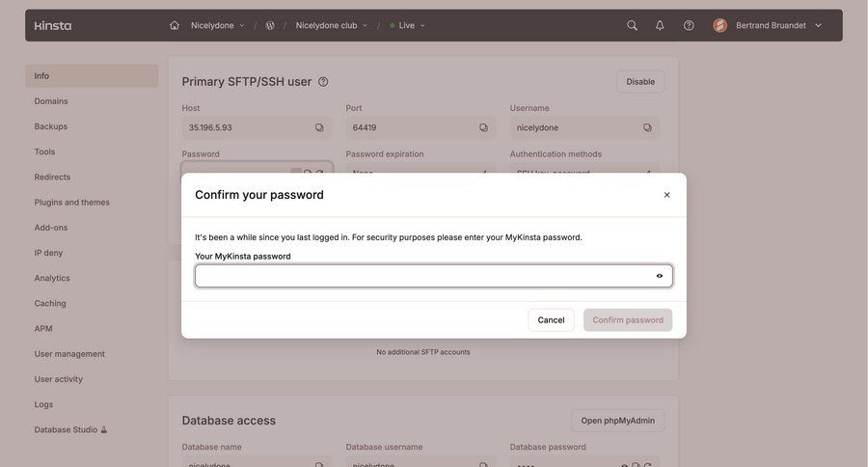This screenshot has height=467, width=868.
Task: Expand the user account menu chevron
Action: pyautogui.click(x=818, y=25)
